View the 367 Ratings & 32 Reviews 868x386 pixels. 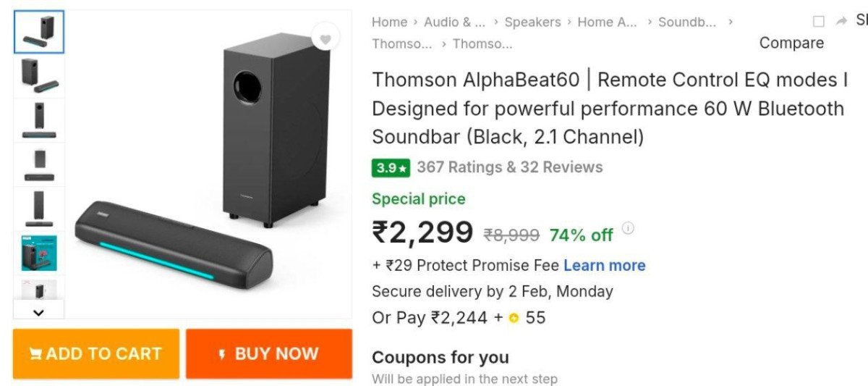coord(509,167)
